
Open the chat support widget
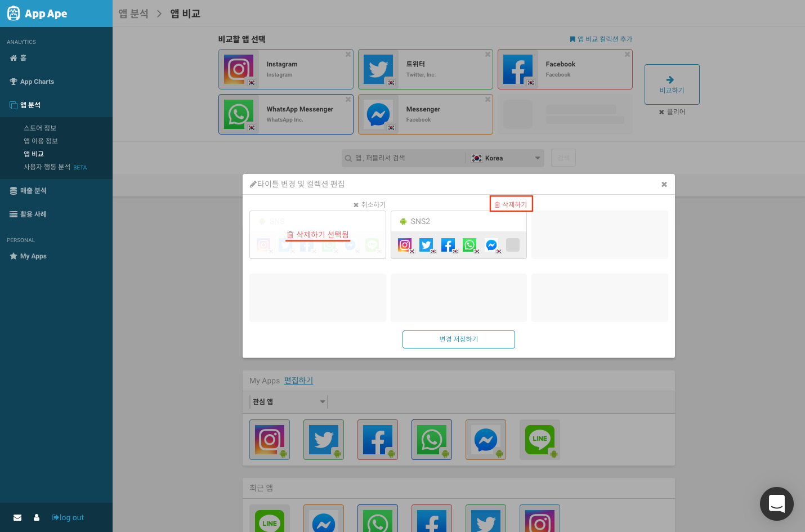click(777, 504)
